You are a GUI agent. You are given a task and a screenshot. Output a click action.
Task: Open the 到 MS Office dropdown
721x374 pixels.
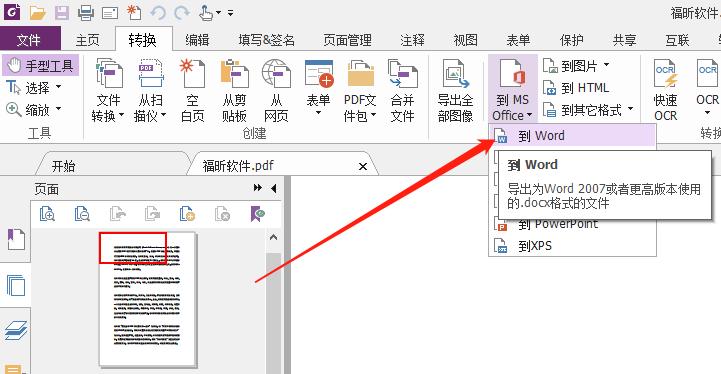(x=513, y=88)
